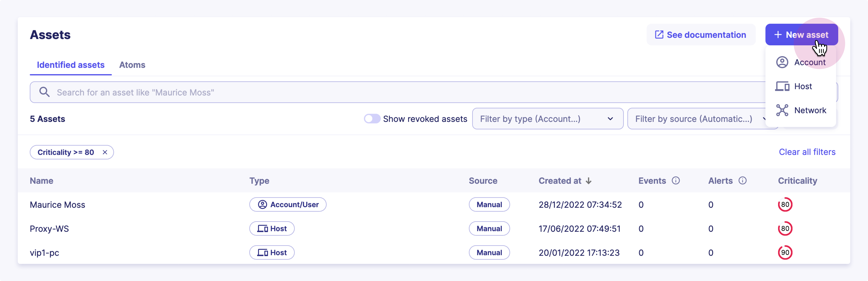Click the Network nodes icon in the menu
868x281 pixels.
(782, 110)
